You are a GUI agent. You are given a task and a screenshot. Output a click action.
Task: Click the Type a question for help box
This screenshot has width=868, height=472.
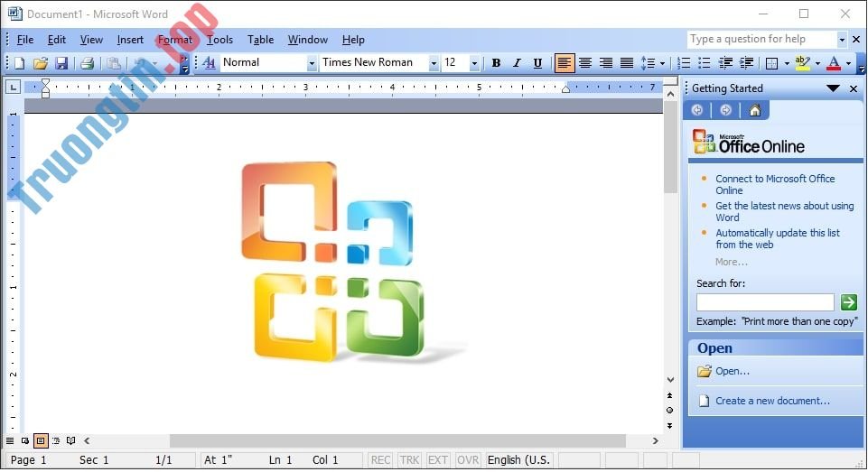[761, 40]
